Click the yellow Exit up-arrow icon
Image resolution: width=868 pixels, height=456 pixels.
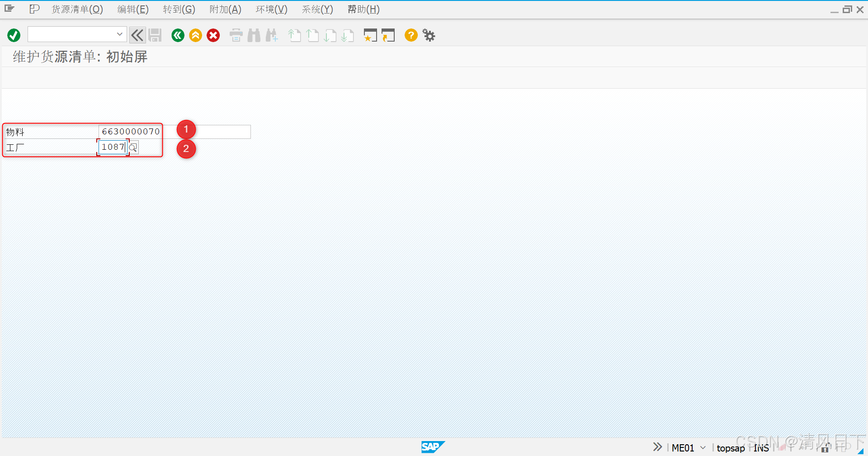point(196,35)
